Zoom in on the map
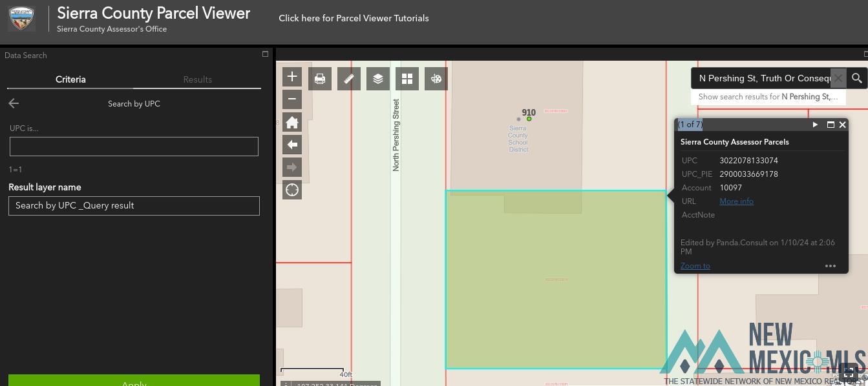This screenshot has width=868, height=386. (292, 77)
